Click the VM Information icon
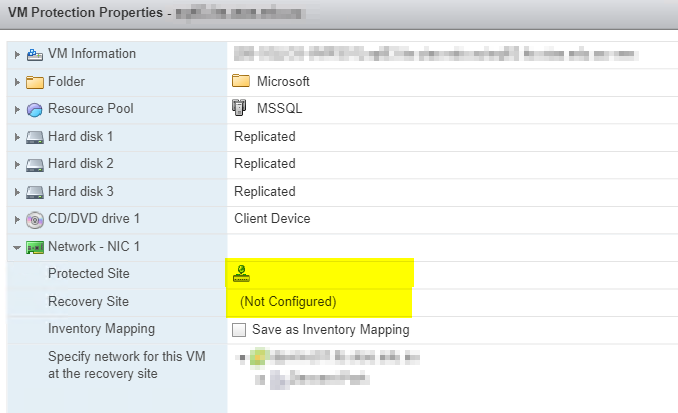The image size is (678, 413). [35, 54]
